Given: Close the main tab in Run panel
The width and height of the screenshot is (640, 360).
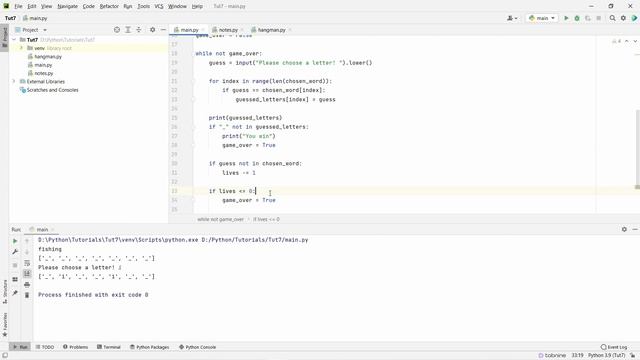Looking at the screenshot, I should click(x=53, y=229).
